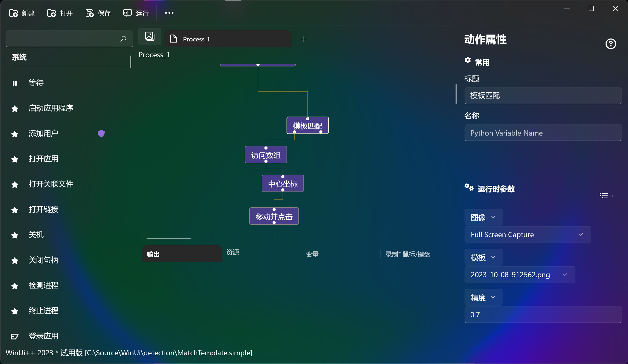Screen dimensions: 628x364
Task: Select 启动应用程序 from the system list
Action: 51,108
